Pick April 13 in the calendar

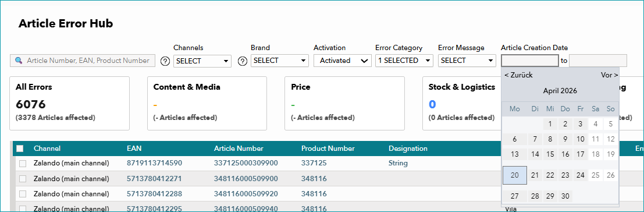(515, 154)
